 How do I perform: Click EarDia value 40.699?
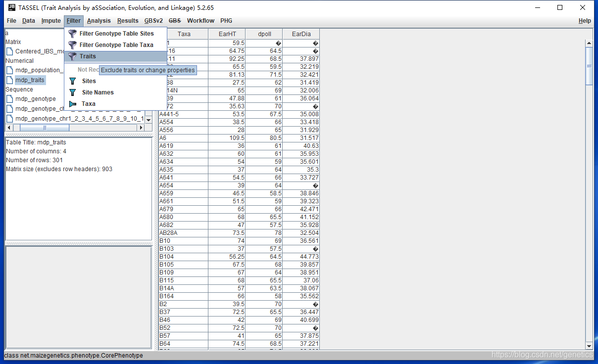(301, 320)
